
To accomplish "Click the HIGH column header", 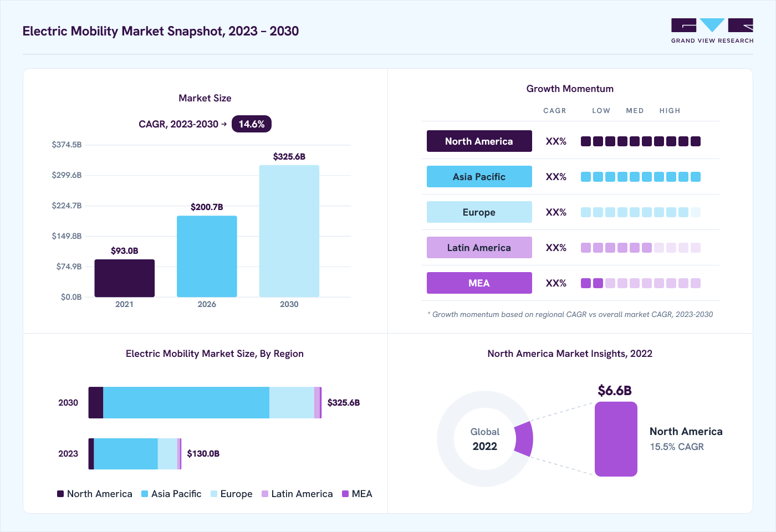I will [x=670, y=111].
